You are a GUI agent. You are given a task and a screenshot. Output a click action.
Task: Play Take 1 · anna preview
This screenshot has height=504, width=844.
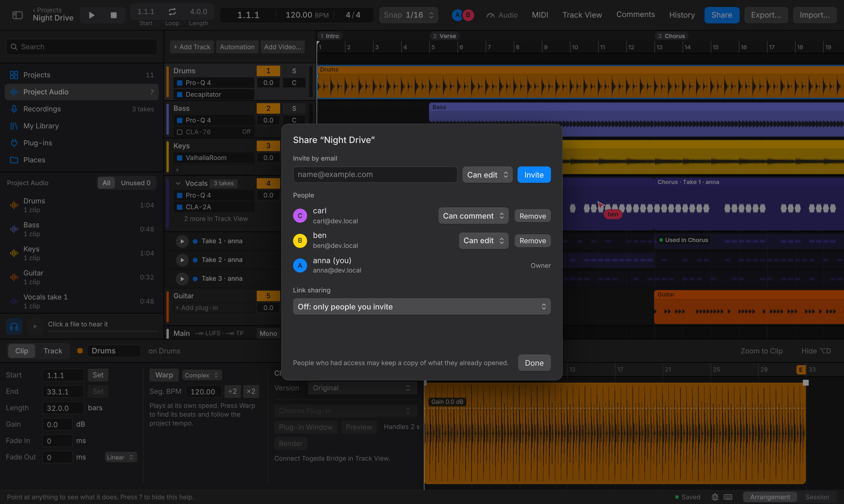coord(182,241)
